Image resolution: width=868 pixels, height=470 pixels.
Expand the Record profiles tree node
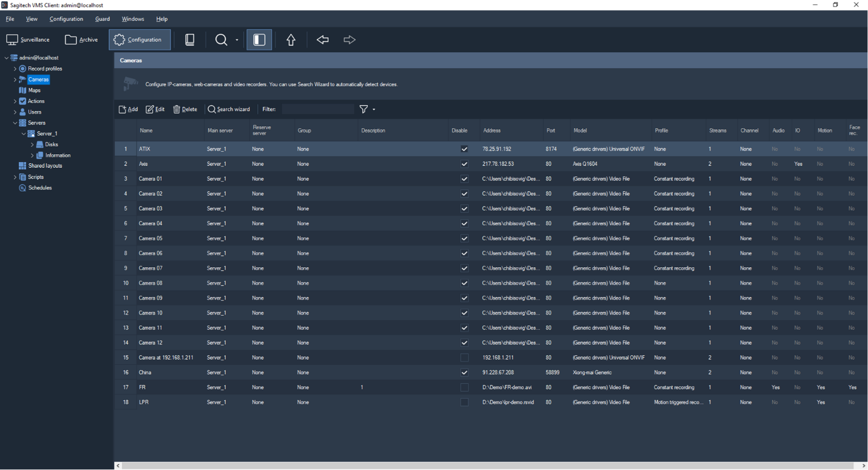[x=15, y=69]
